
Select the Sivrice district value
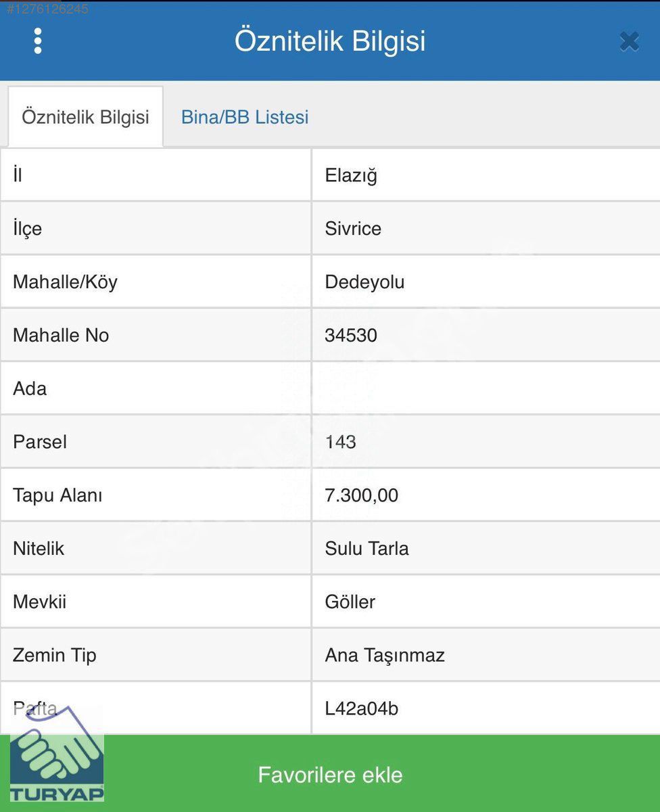(x=353, y=229)
